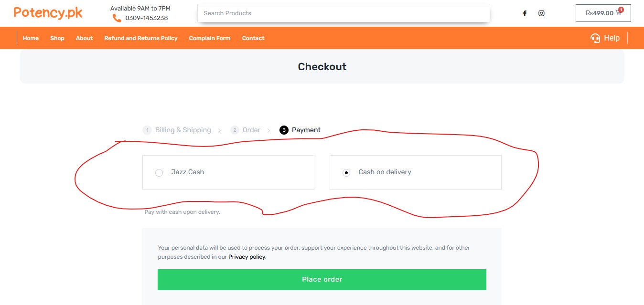Screen dimensions: 644x305
Task: Open Refund and Returns Policy page
Action: point(141,38)
